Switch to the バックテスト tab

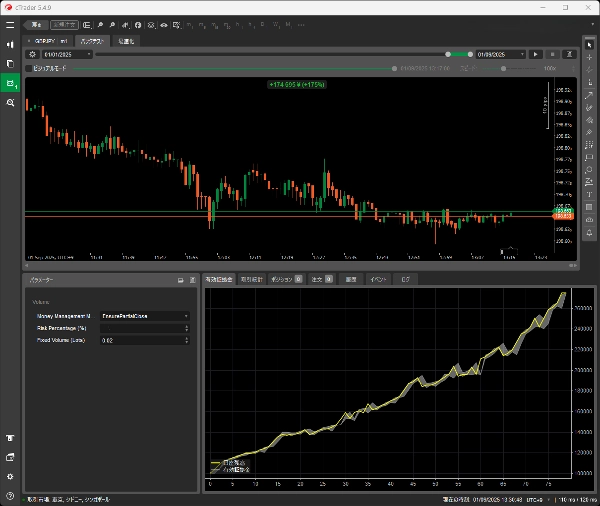pyautogui.click(x=93, y=41)
